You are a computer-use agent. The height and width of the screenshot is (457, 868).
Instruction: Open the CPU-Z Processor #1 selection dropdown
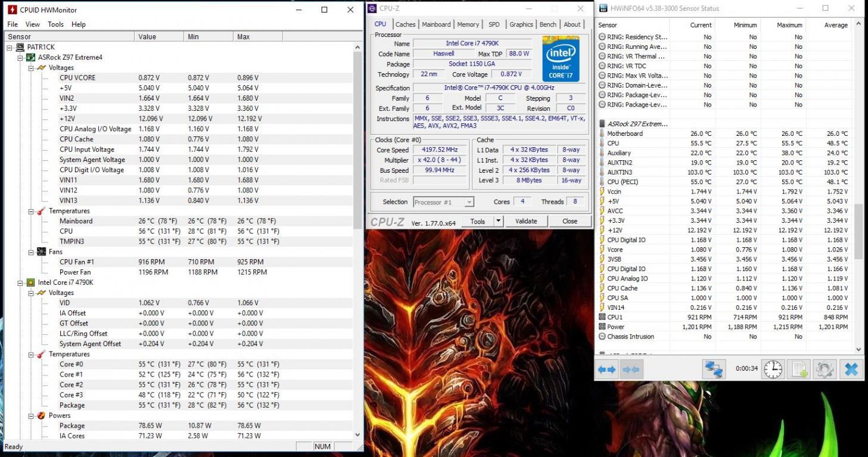coord(469,202)
